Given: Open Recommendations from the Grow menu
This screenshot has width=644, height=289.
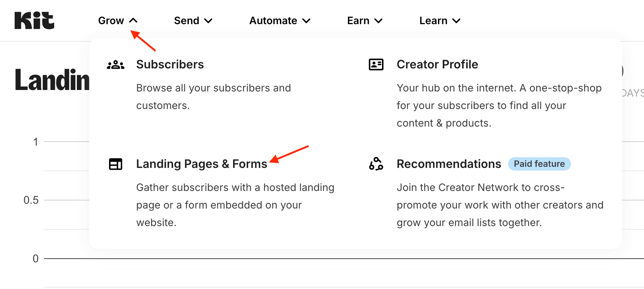Looking at the screenshot, I should (449, 164).
